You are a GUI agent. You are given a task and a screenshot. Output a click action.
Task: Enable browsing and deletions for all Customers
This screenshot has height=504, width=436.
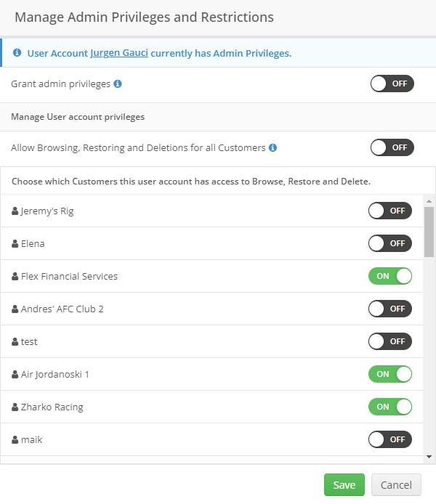point(392,147)
